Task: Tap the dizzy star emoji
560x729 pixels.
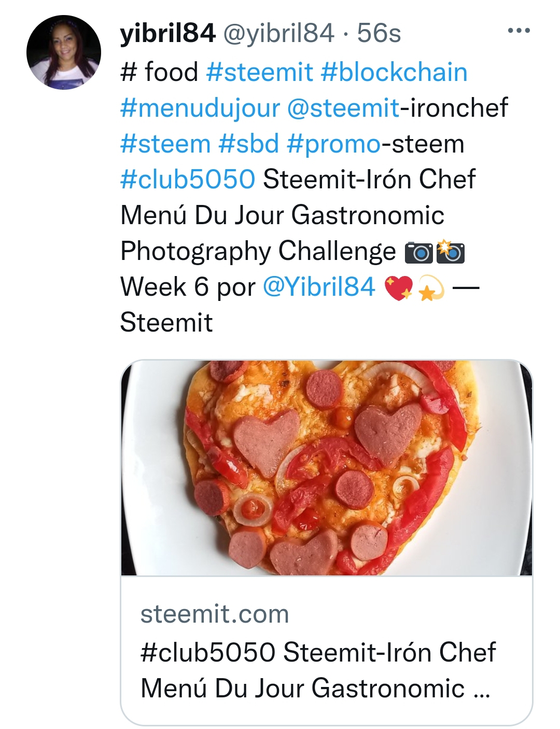Action: click(x=431, y=288)
